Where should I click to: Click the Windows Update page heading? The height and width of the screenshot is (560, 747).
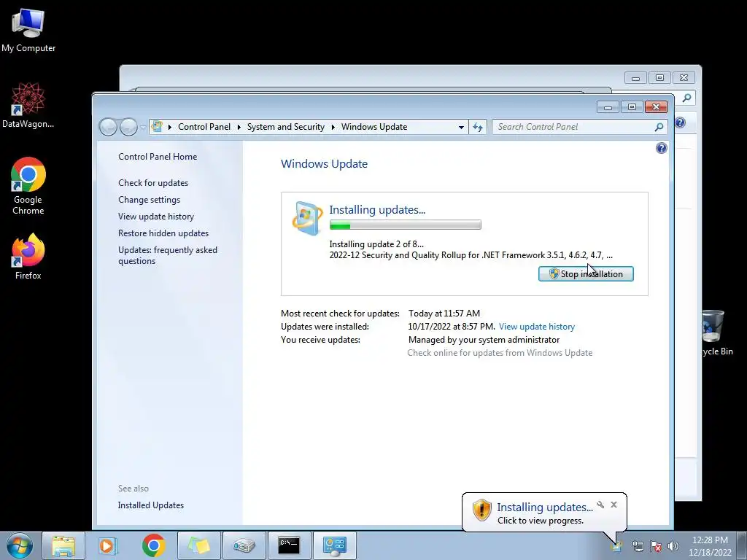324,164
